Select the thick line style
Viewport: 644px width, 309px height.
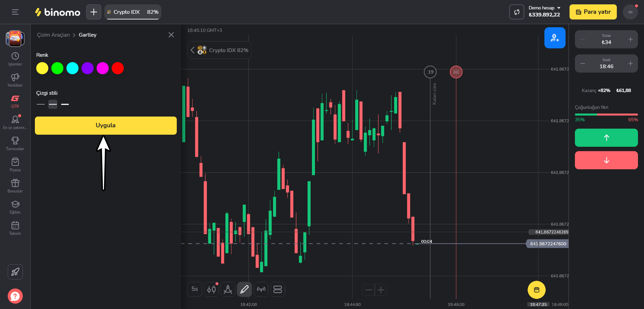pos(65,104)
